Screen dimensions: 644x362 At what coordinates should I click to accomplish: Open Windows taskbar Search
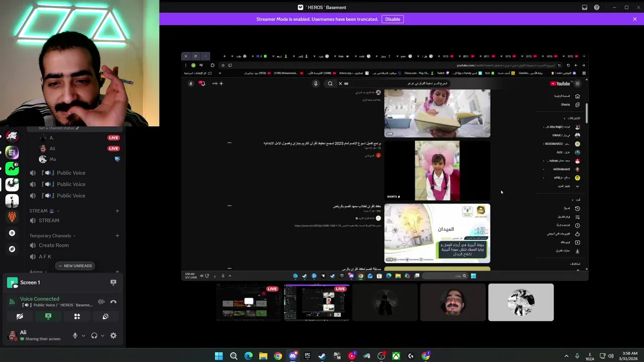(x=233, y=356)
